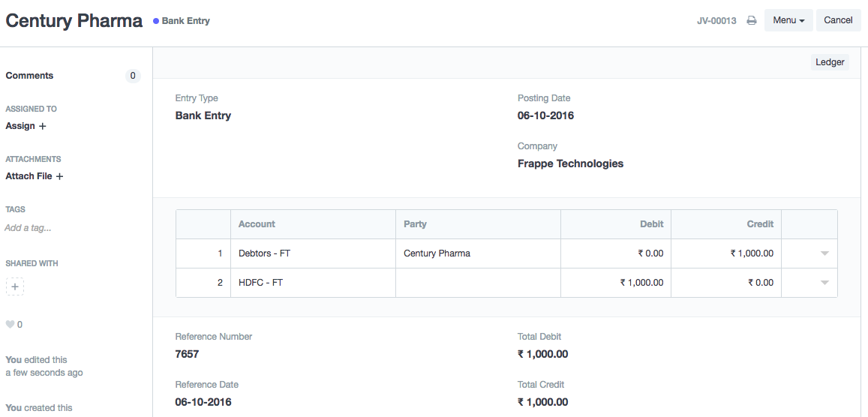
Task: Click the heart like icon
Action: 10,325
